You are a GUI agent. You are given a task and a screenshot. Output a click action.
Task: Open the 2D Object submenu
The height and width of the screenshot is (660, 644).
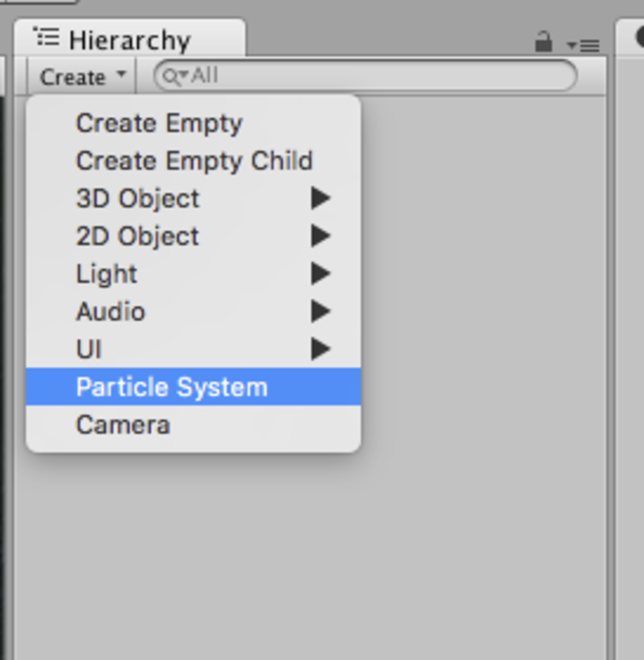[x=193, y=236]
